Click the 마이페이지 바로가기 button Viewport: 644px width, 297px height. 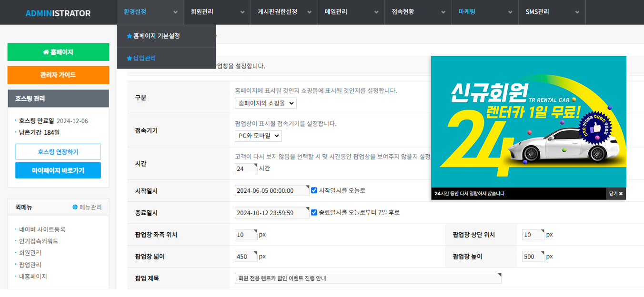click(58, 170)
